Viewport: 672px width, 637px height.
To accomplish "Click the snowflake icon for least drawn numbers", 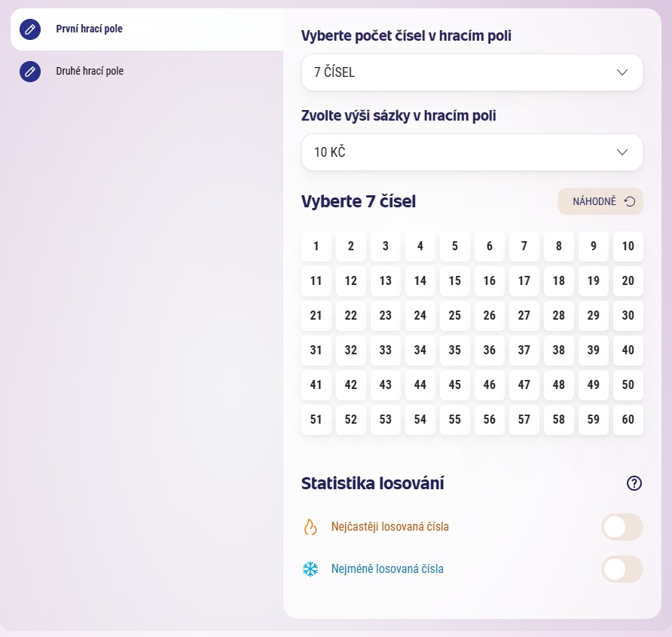I will 310,569.
